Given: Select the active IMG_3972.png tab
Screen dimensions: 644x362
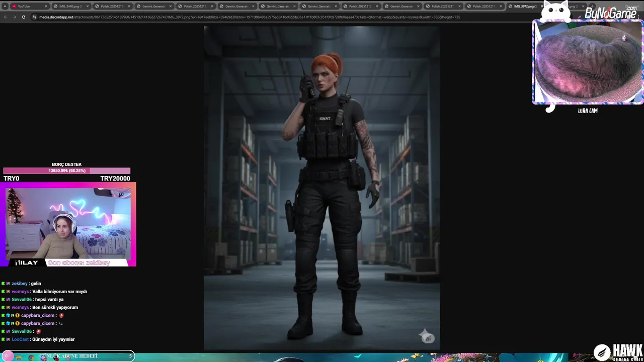Looking at the screenshot, I should pos(525,7).
